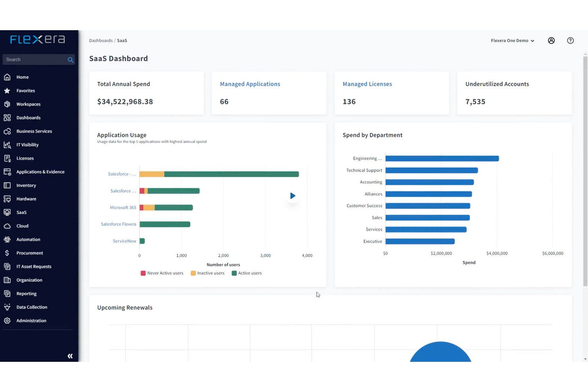Toggle Inactive users legend item
This screenshot has height=392, width=588.
(207, 273)
